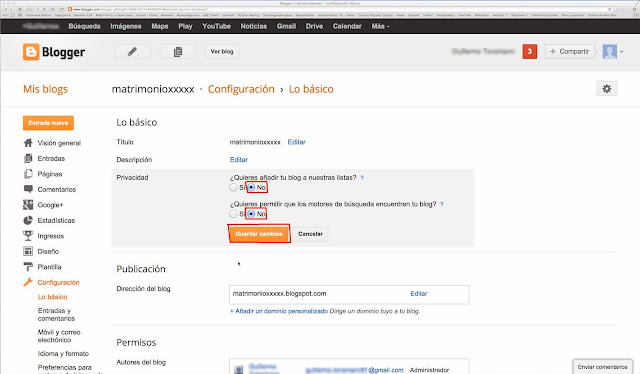Select Idioma y formato in sidebar
The width and height of the screenshot is (640, 374).
[63, 354]
